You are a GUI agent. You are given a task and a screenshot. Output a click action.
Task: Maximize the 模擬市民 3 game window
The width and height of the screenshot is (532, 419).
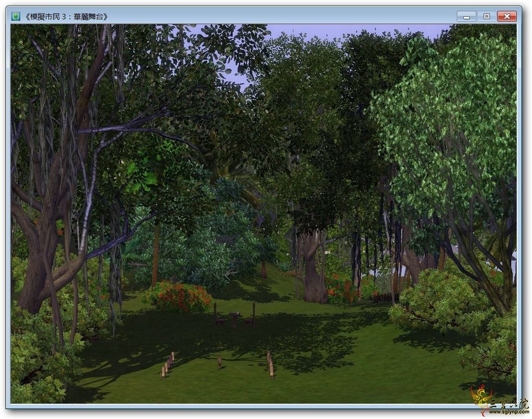pyautogui.click(x=487, y=16)
